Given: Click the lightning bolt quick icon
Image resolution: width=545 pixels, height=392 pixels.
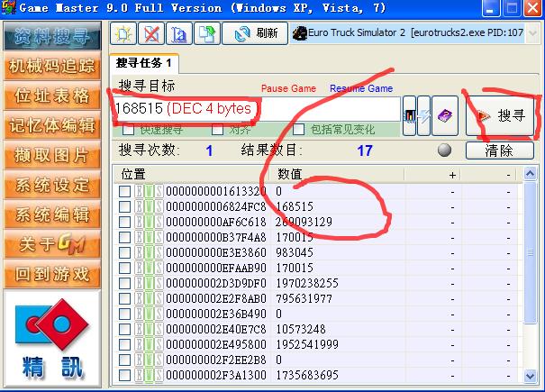Looking at the screenshot, I should (423, 115).
